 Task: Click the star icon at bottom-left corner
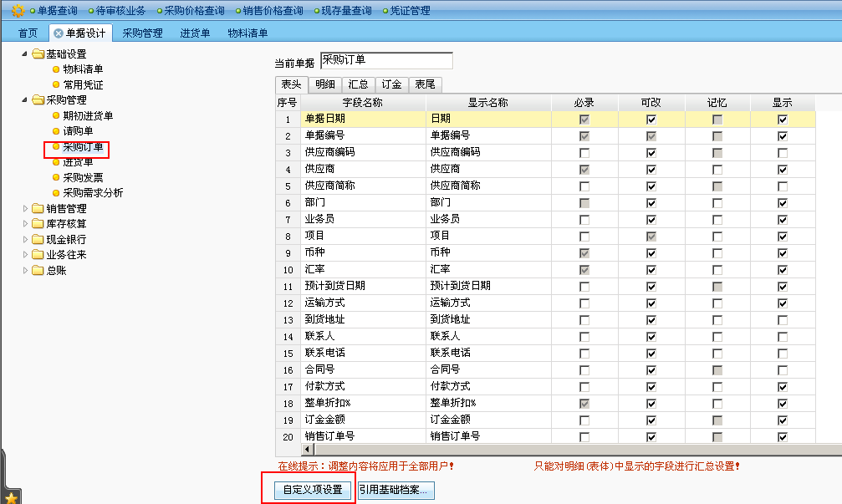click(11, 497)
